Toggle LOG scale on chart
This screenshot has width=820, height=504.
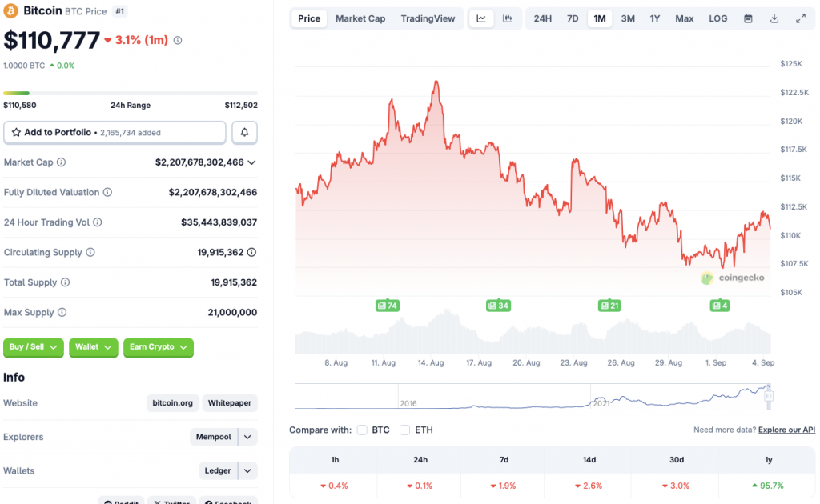(x=718, y=18)
